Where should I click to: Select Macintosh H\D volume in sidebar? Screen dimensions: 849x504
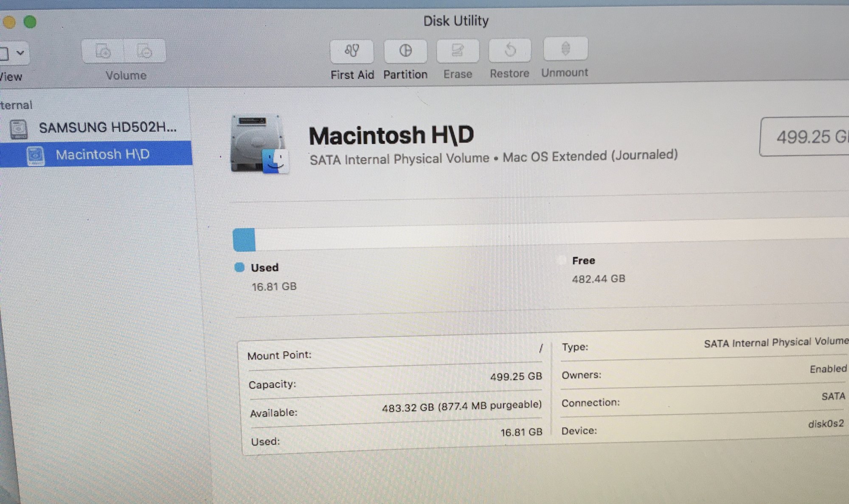[x=102, y=154]
